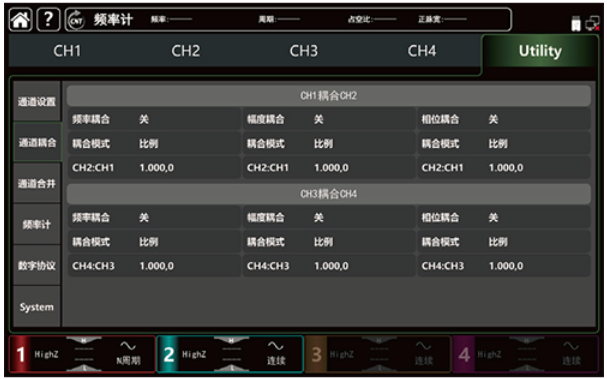Tap the 频率 readout in top bar
The width and height of the screenshot is (607, 379).
pyautogui.click(x=171, y=19)
